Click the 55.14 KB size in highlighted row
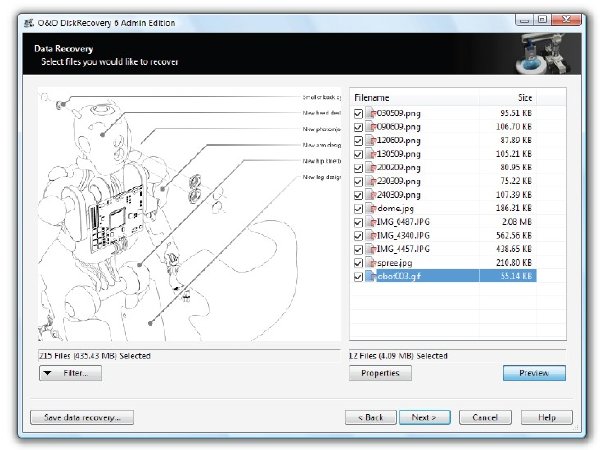 pos(516,276)
